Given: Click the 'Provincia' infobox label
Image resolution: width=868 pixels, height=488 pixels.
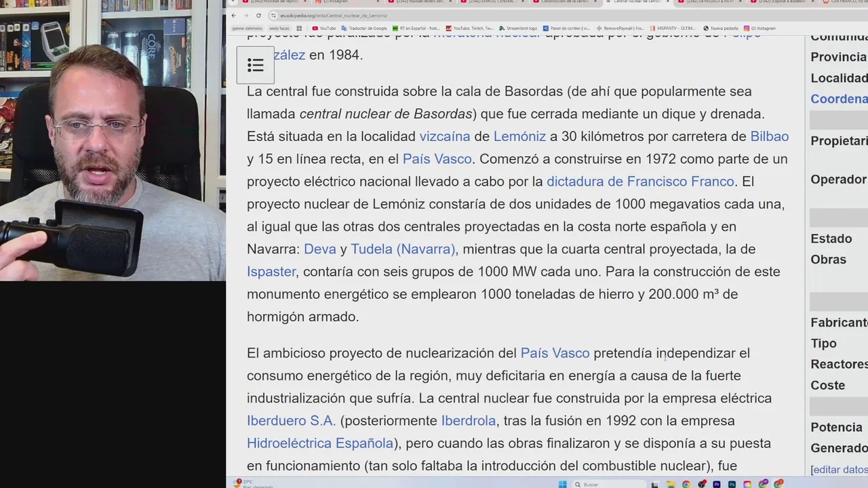Looking at the screenshot, I should coord(839,57).
